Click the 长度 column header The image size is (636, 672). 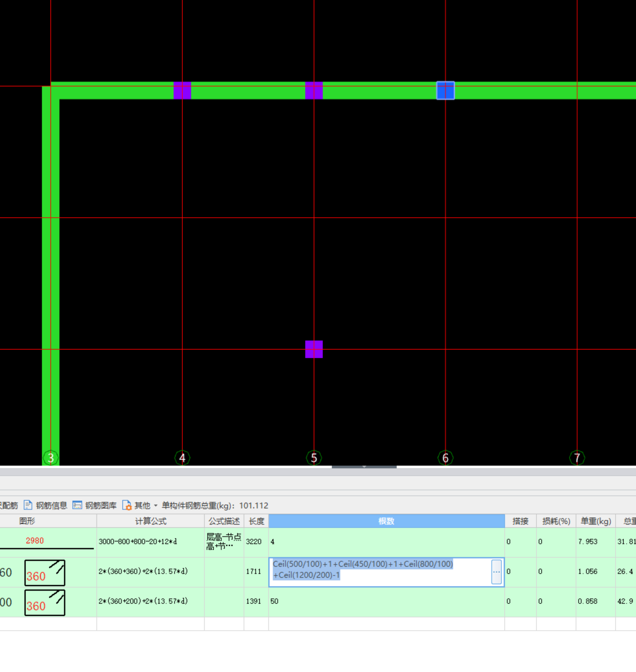(x=256, y=521)
